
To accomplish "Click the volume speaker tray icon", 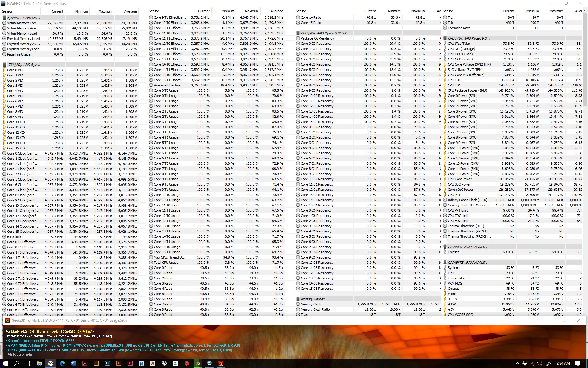I will click(540, 363).
